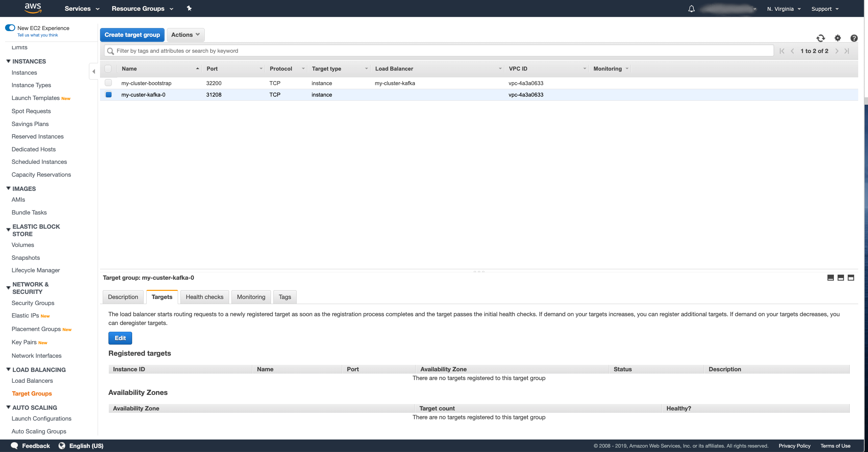
Task: Collapse the LOAD BALANCING section
Action: pyautogui.click(x=8, y=370)
